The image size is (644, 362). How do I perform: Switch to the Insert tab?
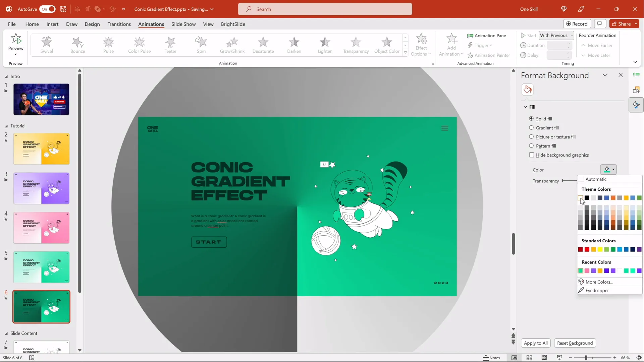pos(52,24)
